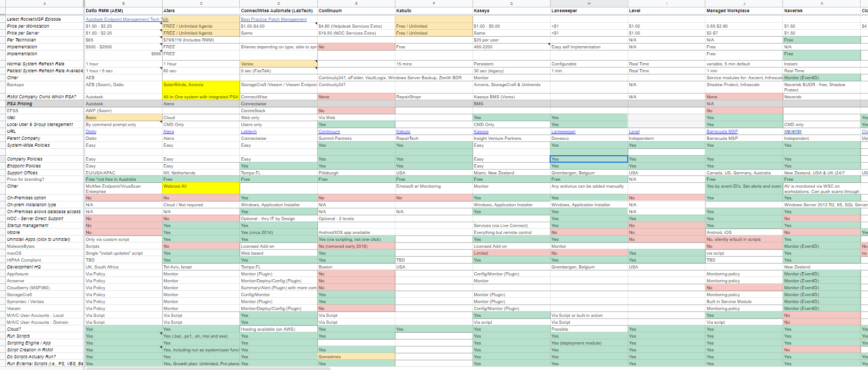The width and height of the screenshot is (868, 370).
Task: Select the 'RMM Company Owns Which PSA?' label
Action: tap(45, 97)
